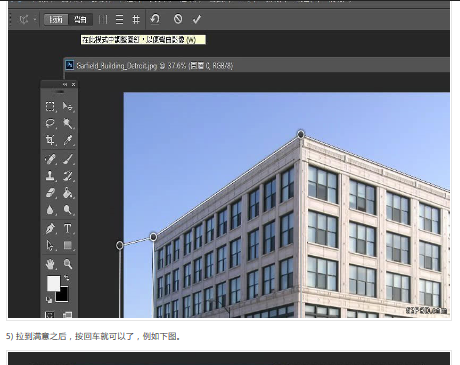The width and height of the screenshot is (460, 365).
Task: Close the floating toolbox panel
Action: tap(73, 85)
